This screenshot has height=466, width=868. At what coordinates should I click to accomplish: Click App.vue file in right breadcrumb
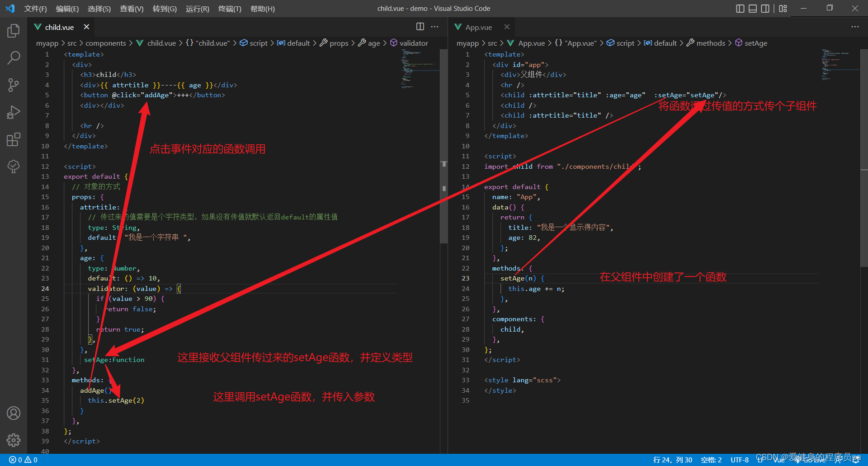[532, 43]
